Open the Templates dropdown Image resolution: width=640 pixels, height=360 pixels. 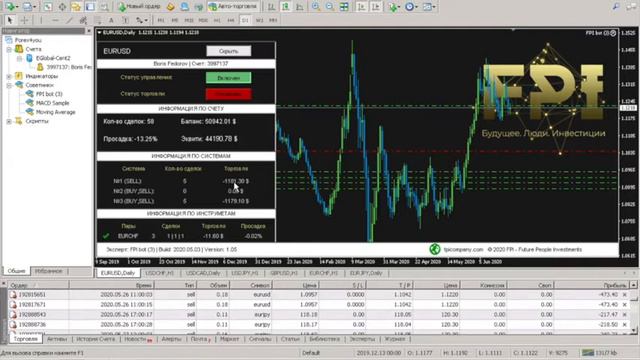point(429,7)
